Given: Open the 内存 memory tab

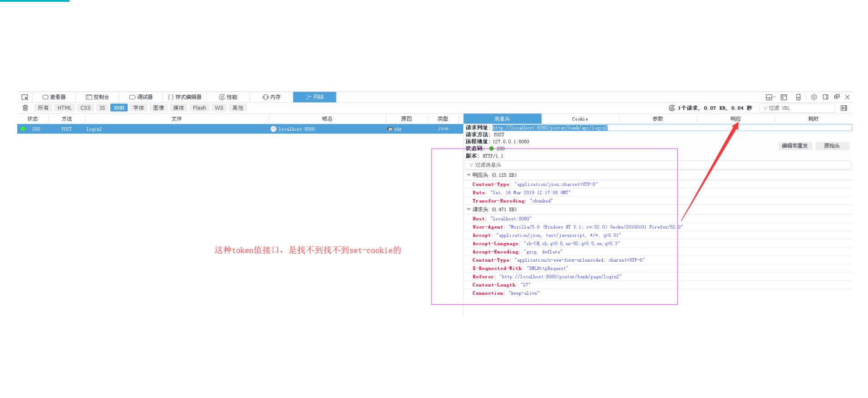Looking at the screenshot, I should [271, 97].
